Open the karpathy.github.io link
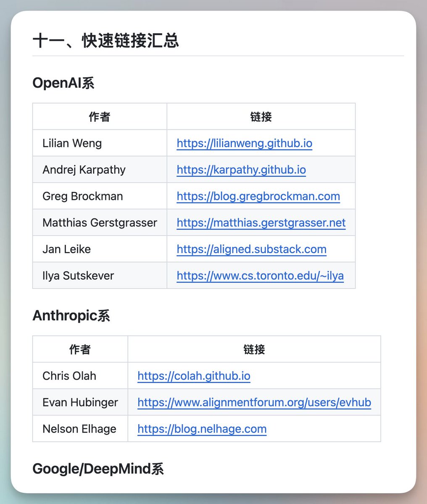Image resolution: width=427 pixels, height=504 pixels. (241, 170)
